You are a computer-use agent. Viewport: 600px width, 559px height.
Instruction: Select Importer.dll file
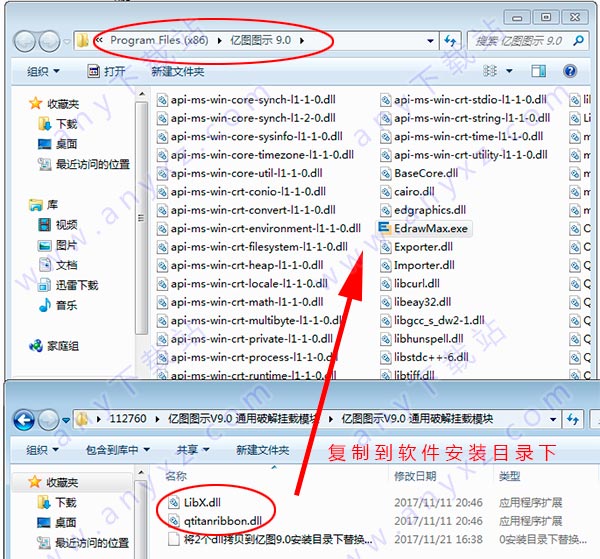(417, 265)
